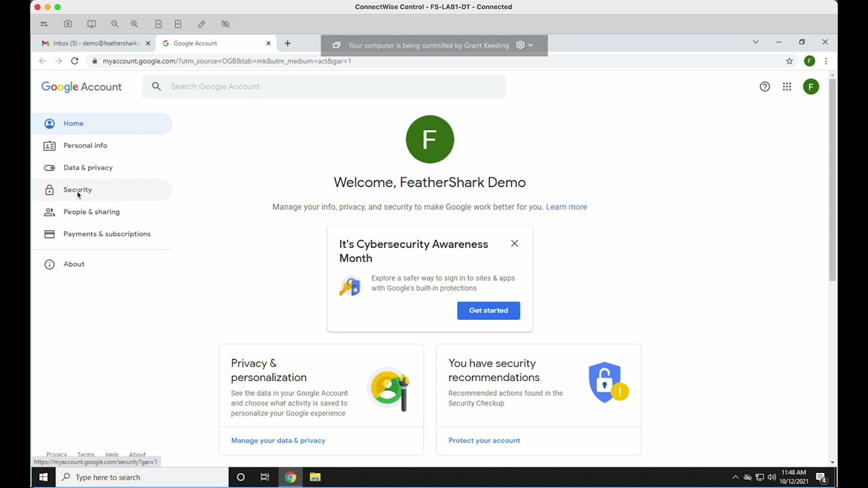Open the network tray icon
The height and width of the screenshot is (488, 868).
click(759, 477)
